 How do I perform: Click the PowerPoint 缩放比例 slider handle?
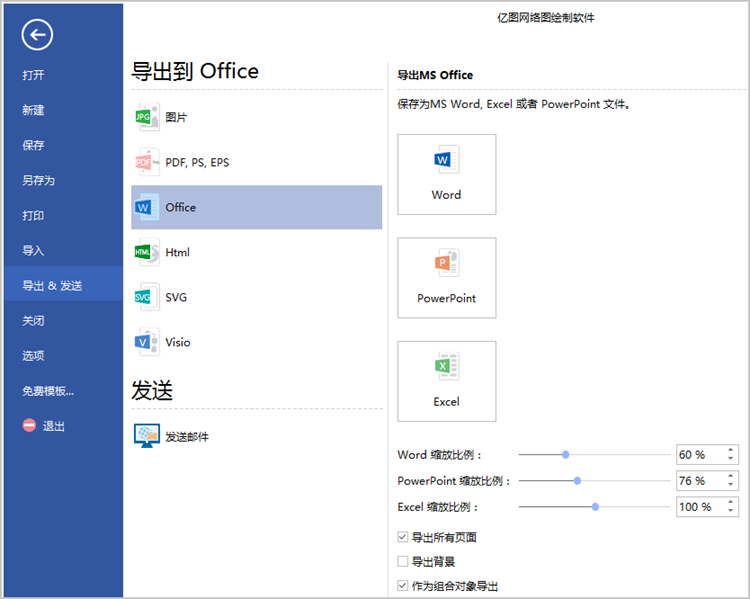tap(577, 481)
